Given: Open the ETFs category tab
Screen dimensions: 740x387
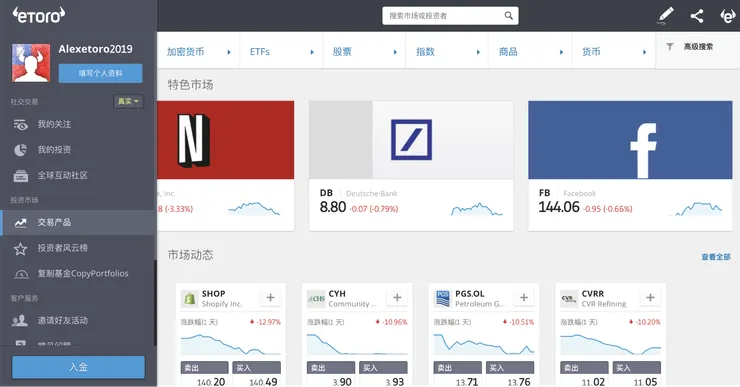Looking at the screenshot, I should [x=281, y=52].
